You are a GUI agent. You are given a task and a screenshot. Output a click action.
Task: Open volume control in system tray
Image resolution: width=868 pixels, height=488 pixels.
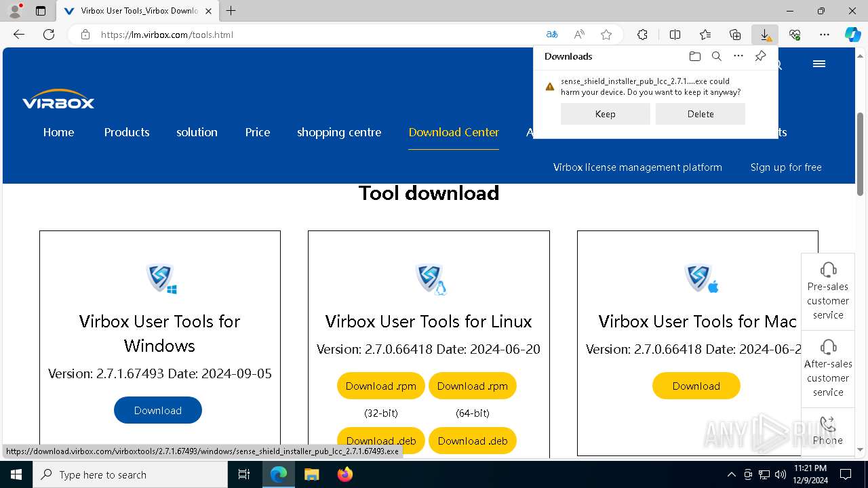781,474
